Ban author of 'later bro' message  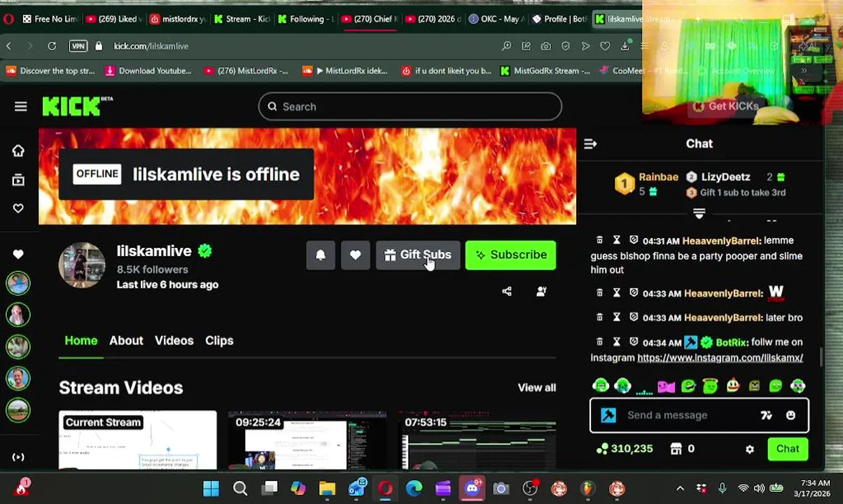point(634,317)
